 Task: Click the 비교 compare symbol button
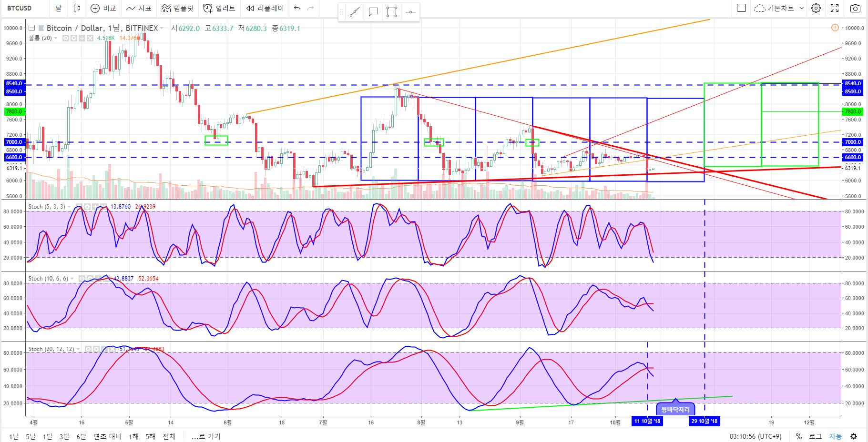(103, 8)
